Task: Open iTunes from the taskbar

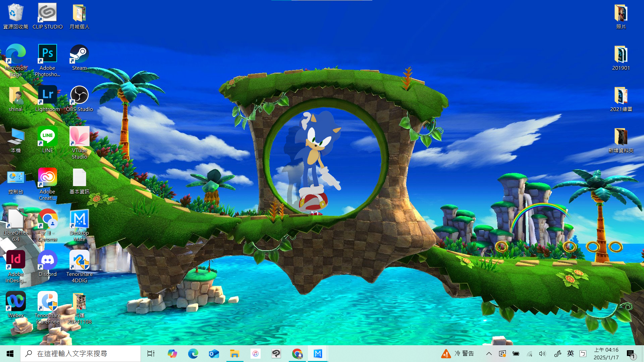Action: [255, 354]
